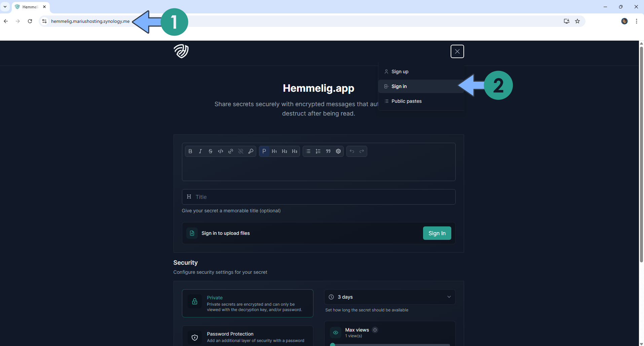
Task: Click into the Title input field
Action: coord(318,197)
